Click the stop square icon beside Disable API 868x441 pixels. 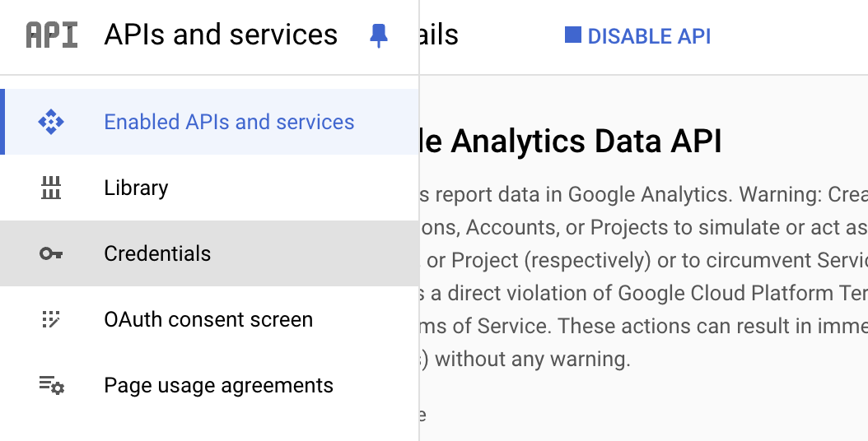(x=573, y=35)
